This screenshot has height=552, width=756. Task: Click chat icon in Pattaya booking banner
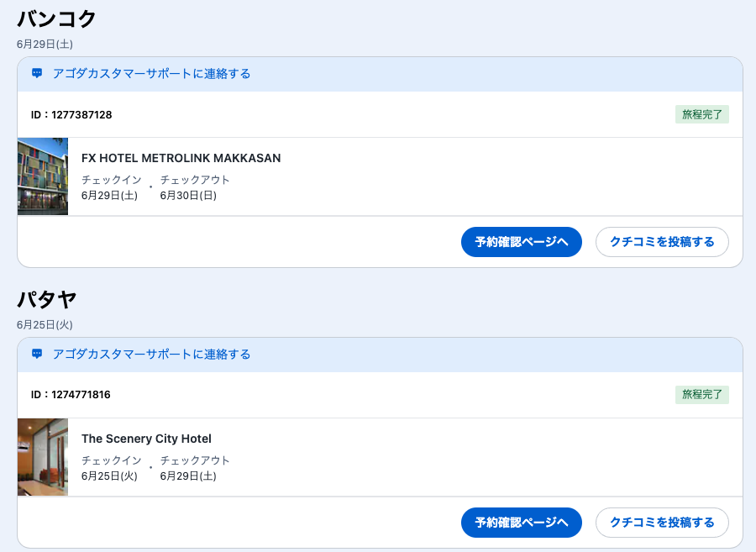point(37,355)
